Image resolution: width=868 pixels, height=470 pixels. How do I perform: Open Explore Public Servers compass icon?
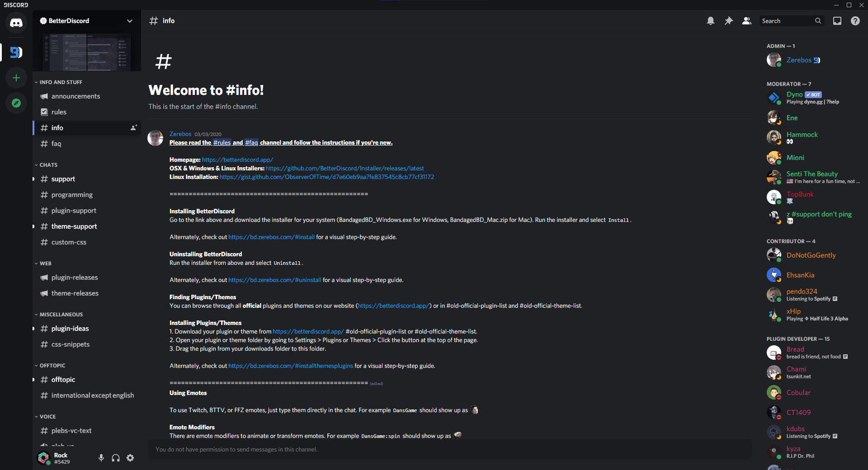coord(16,103)
